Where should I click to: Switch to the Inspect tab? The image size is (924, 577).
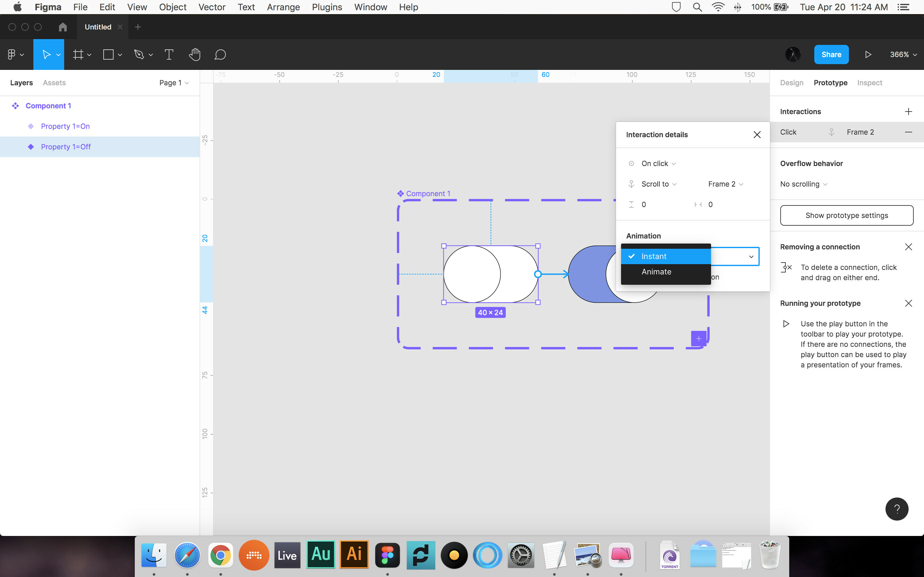869,82
